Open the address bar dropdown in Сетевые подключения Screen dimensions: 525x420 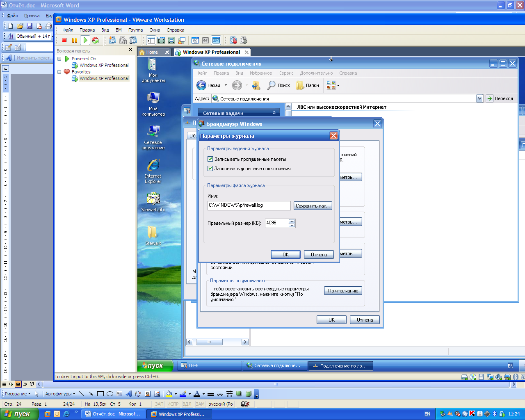(479, 98)
